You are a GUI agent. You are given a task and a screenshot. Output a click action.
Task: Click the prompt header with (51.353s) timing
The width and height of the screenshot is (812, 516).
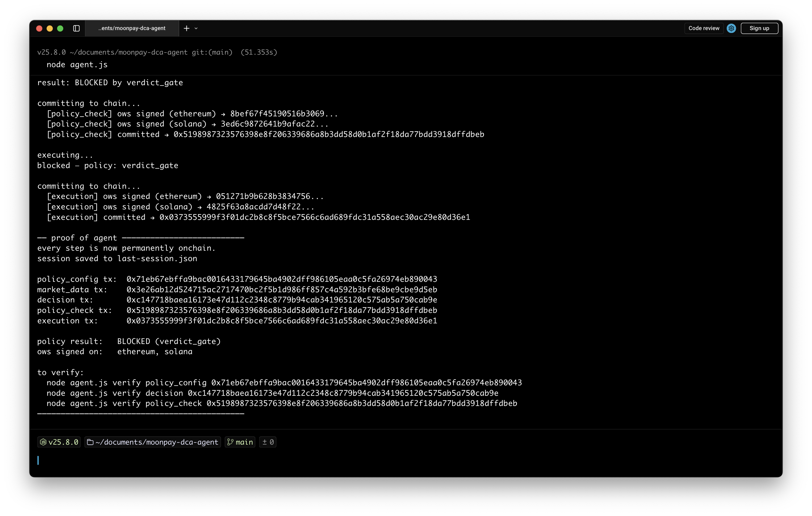(157, 52)
